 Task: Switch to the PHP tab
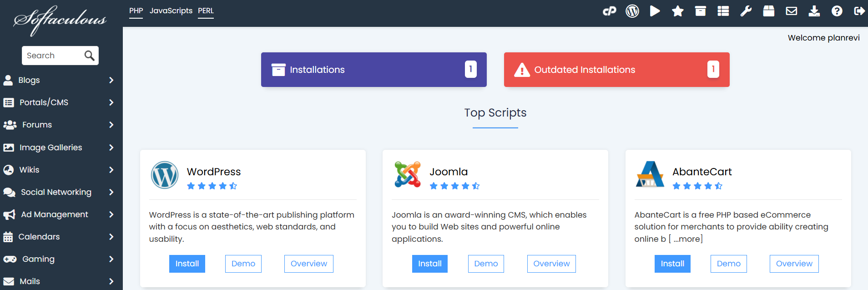click(136, 11)
